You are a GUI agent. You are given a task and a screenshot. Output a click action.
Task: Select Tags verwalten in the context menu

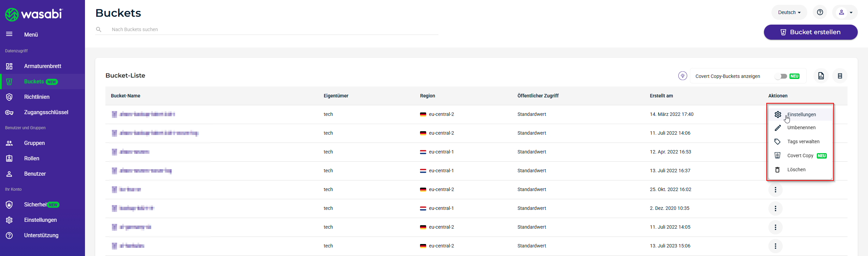click(803, 142)
